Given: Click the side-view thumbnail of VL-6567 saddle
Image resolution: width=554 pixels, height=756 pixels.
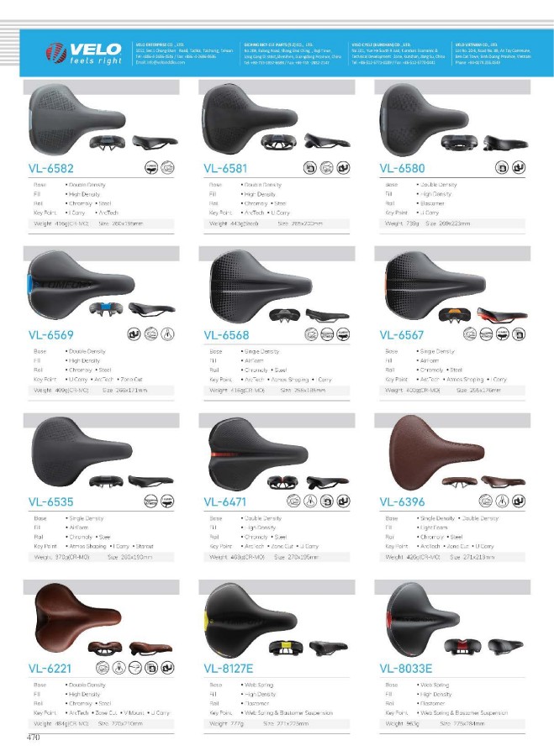Looking at the screenshot, I should pos(503,315).
